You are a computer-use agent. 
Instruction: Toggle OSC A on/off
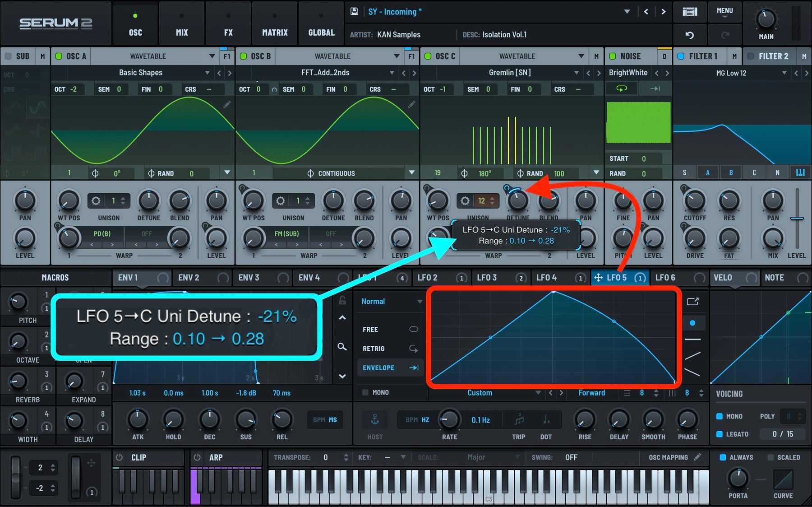tap(59, 56)
